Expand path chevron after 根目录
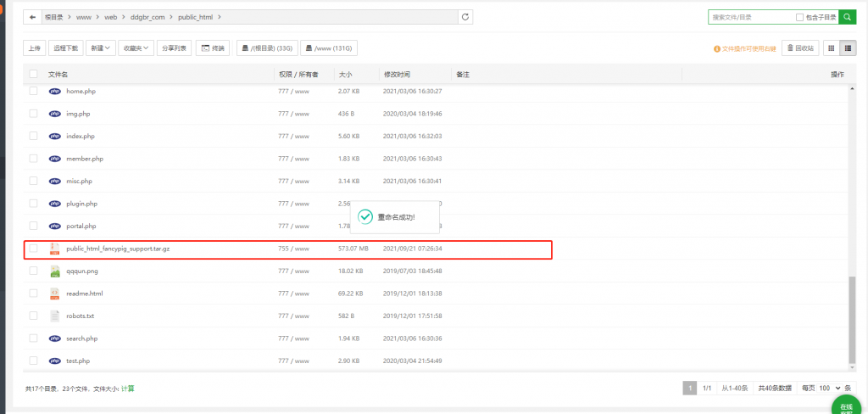 (x=70, y=17)
